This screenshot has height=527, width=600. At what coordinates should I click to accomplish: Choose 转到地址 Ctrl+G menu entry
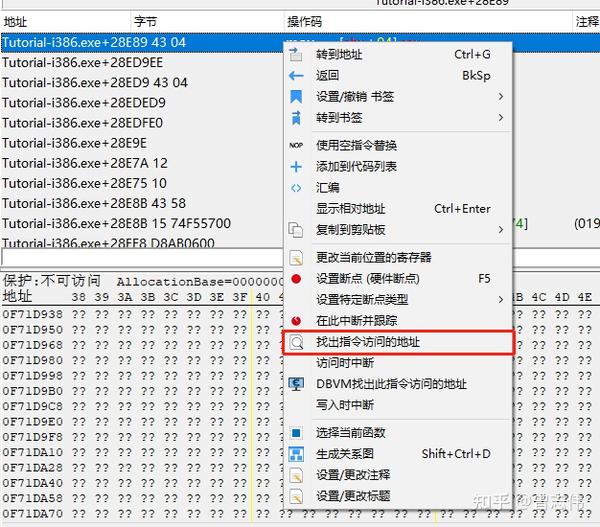tap(398, 54)
